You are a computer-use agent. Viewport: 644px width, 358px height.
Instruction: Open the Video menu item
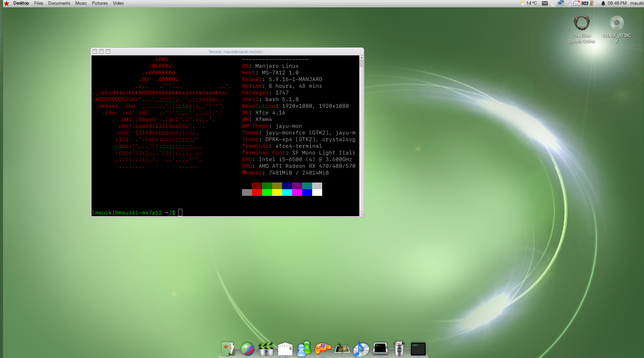point(118,3)
